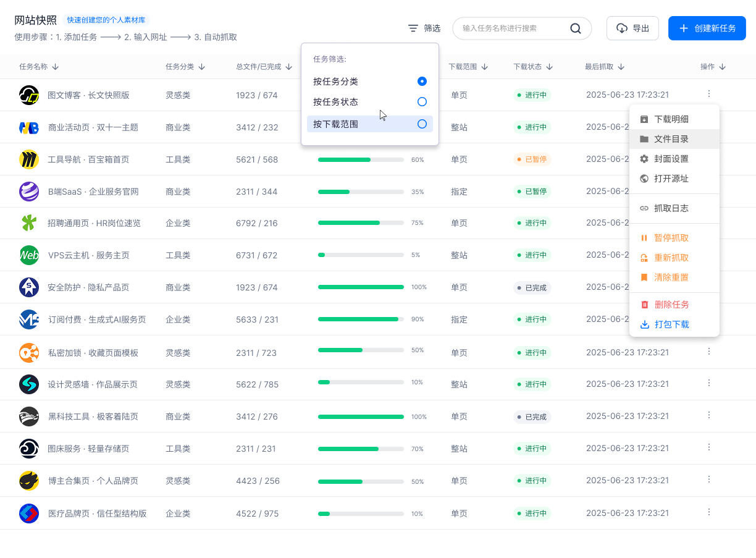Open more actions for 医疗品牌页 row
Viewport: 756px width, 558px height.
click(709, 512)
